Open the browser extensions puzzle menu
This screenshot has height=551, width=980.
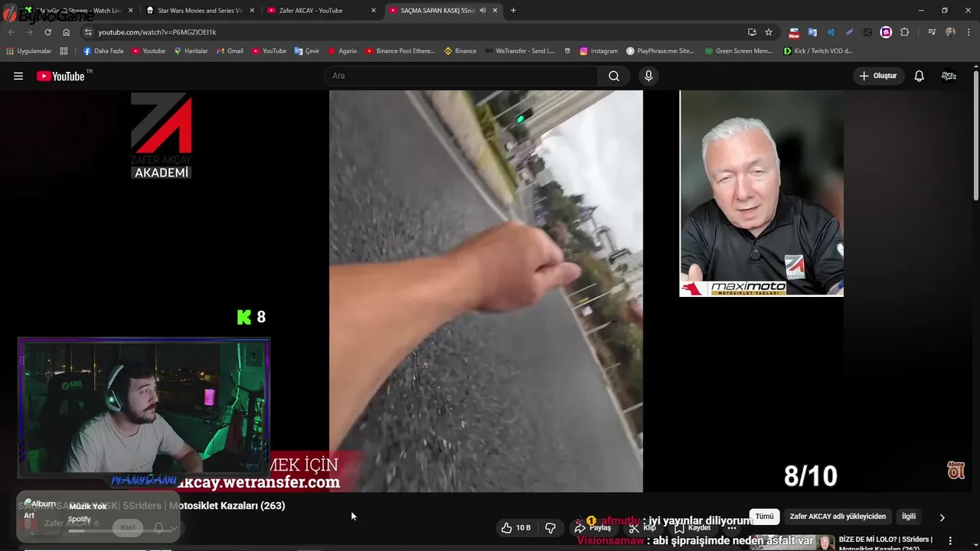pos(905,32)
